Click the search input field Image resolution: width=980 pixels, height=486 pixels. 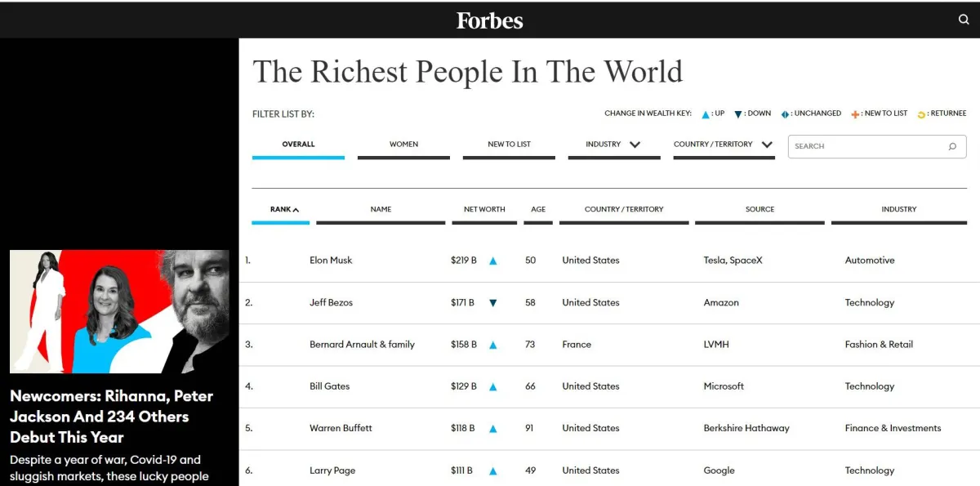[866, 146]
